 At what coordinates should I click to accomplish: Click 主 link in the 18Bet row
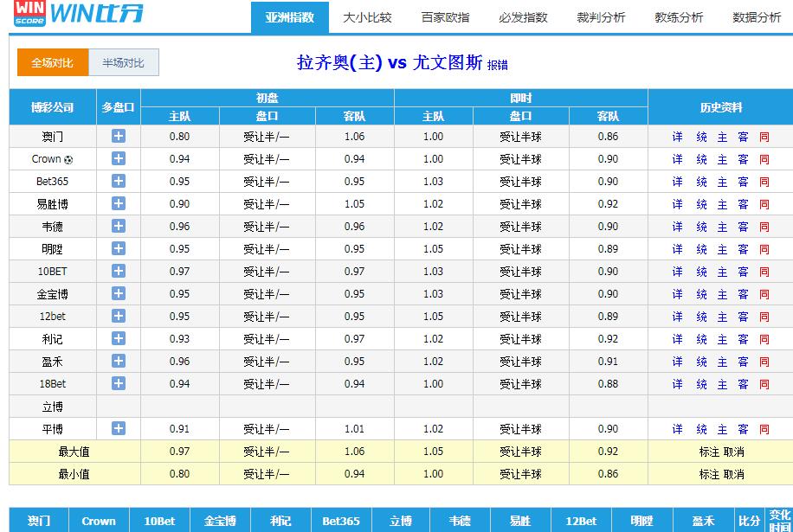click(722, 384)
